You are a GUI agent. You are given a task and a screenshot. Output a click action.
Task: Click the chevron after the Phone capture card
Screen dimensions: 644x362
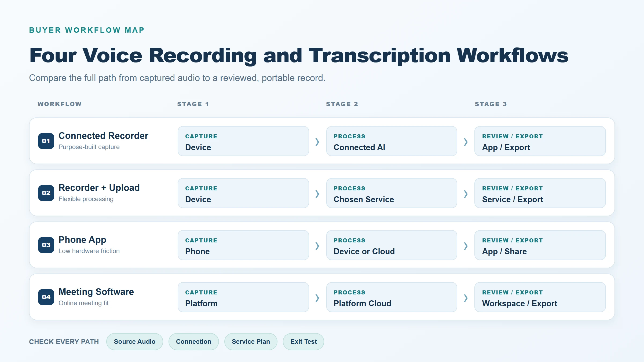[x=317, y=246]
